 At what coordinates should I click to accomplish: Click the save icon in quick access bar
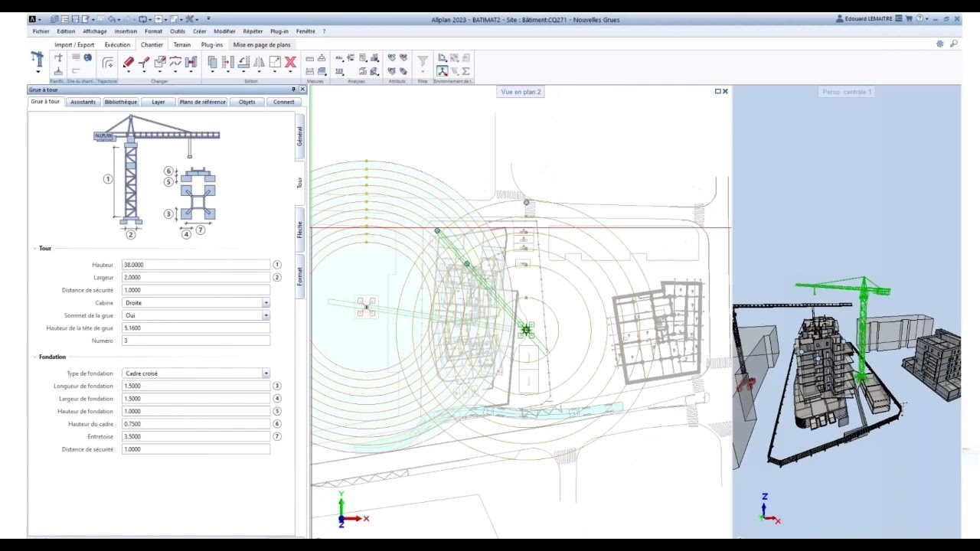[75, 19]
